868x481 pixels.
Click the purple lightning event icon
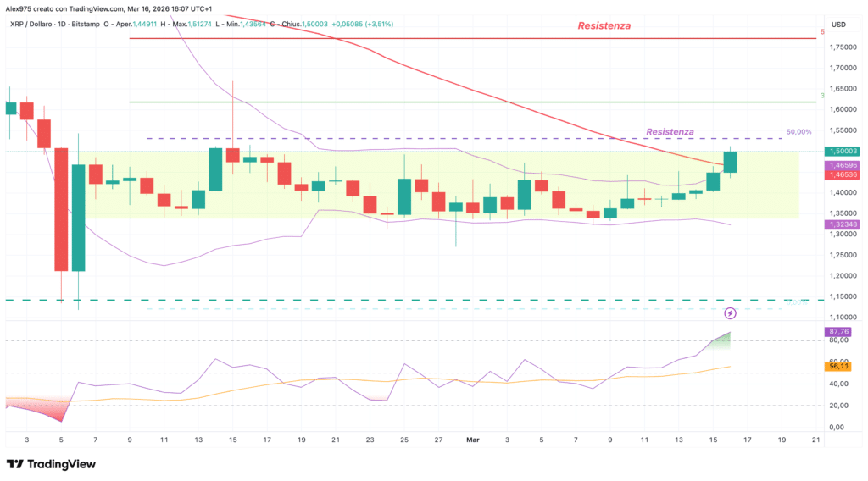(730, 313)
